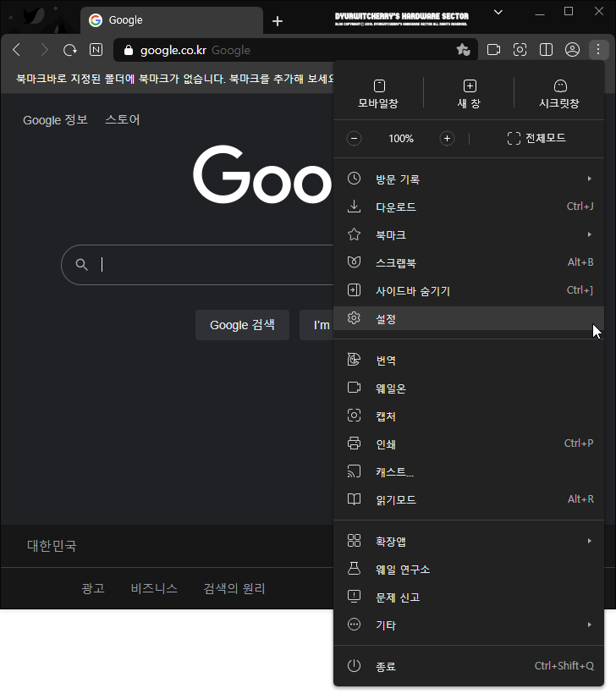Expand 방문 기록 history submenu

[x=469, y=179]
